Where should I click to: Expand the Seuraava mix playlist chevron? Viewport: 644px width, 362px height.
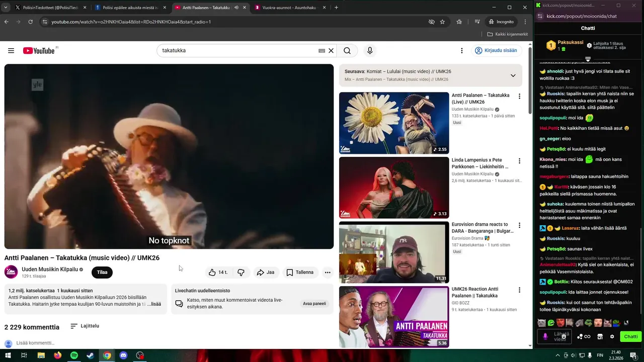pos(513,75)
